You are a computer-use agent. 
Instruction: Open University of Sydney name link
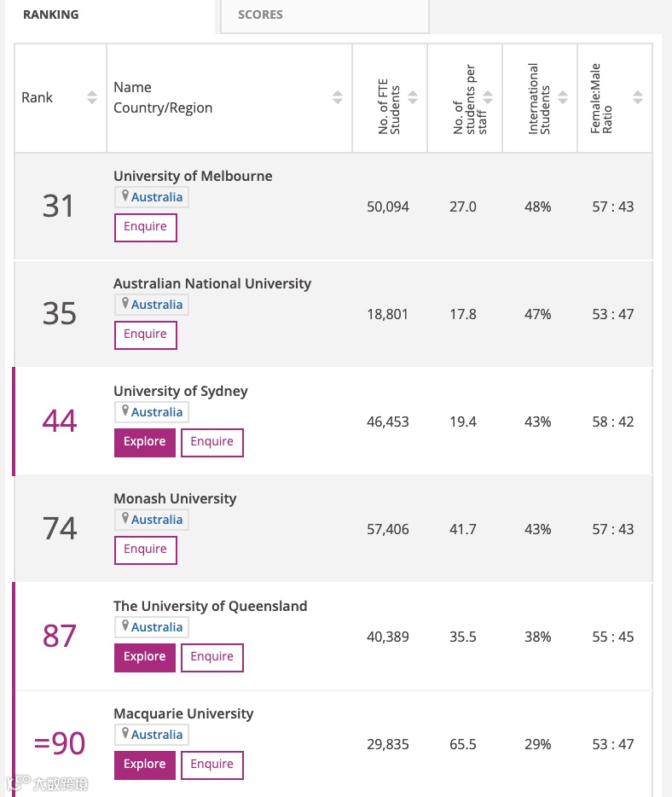181,391
